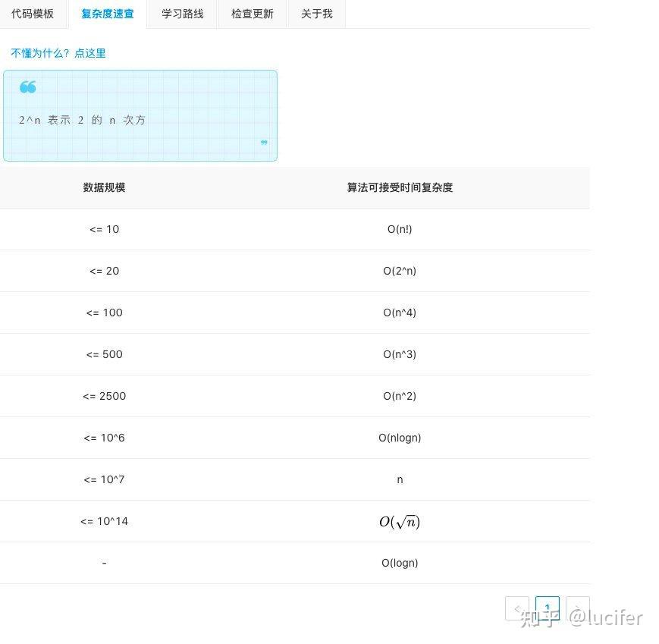Select the 检查更新 tab
The width and height of the screenshot is (659, 644).
(253, 13)
